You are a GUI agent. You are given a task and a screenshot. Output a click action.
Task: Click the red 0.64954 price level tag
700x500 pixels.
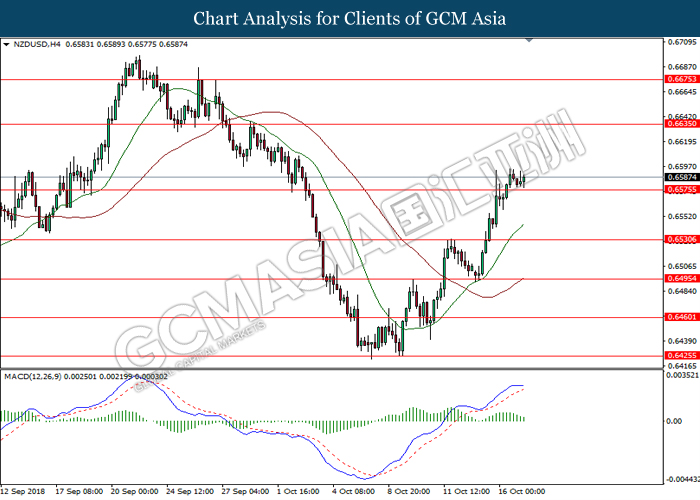click(x=681, y=279)
